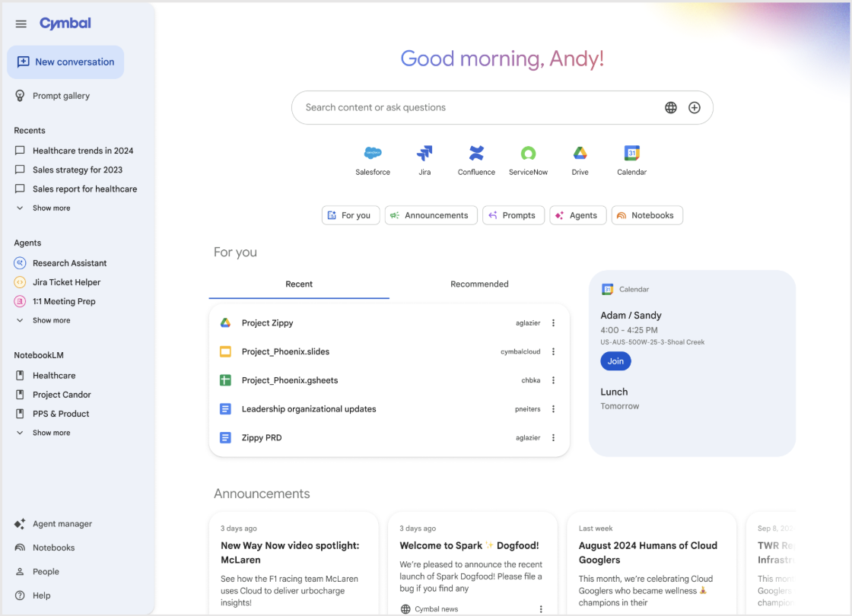Image resolution: width=852 pixels, height=616 pixels.
Task: Click the plus circle icon in search bar
Action: [695, 107]
